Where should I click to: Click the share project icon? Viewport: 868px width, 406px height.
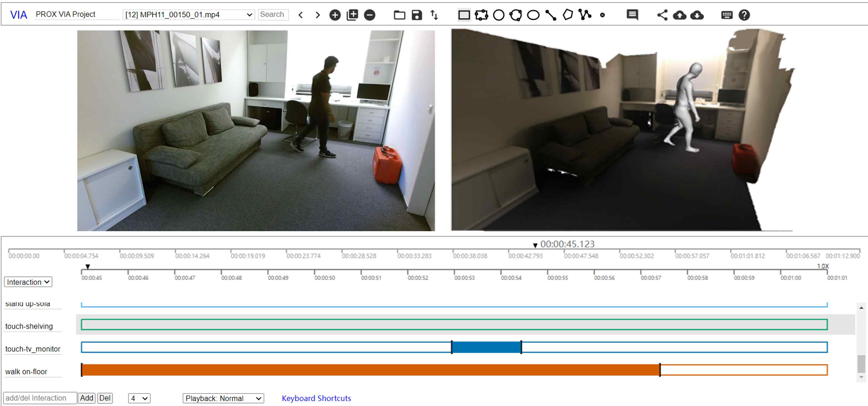662,15
